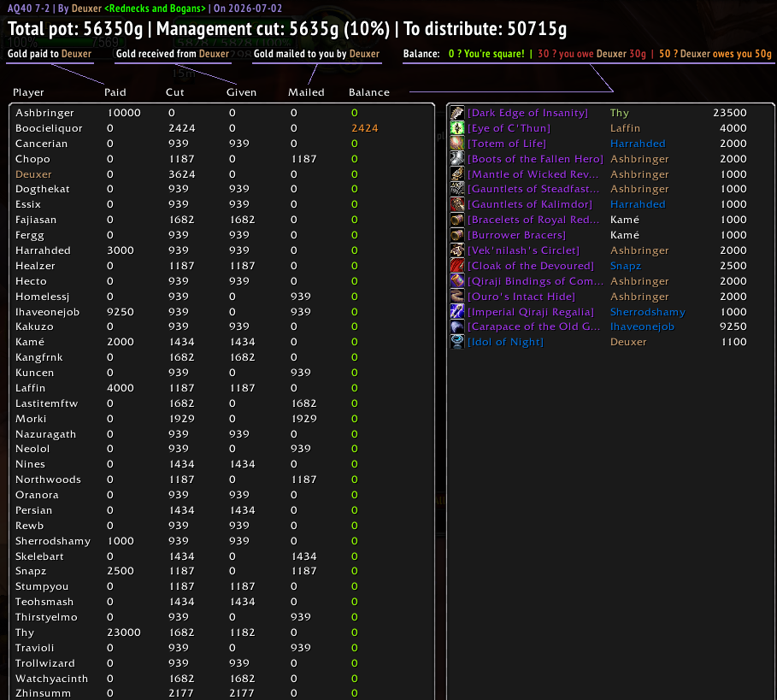Click the Gauntlets of Kalimdor icon

457,204
